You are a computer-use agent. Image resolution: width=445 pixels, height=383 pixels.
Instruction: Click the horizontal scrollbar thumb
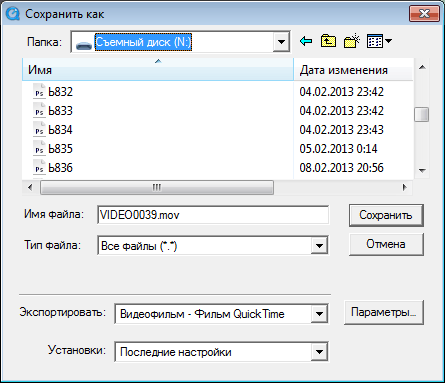coord(157,187)
